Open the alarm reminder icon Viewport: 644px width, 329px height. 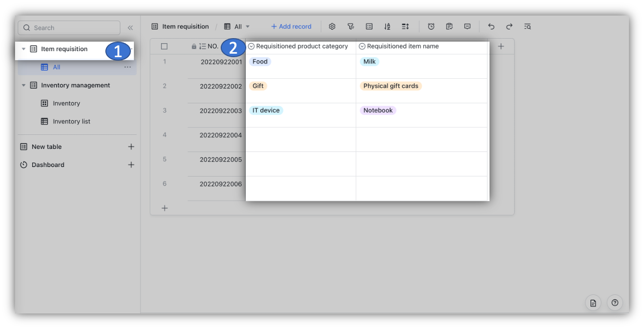point(431,26)
